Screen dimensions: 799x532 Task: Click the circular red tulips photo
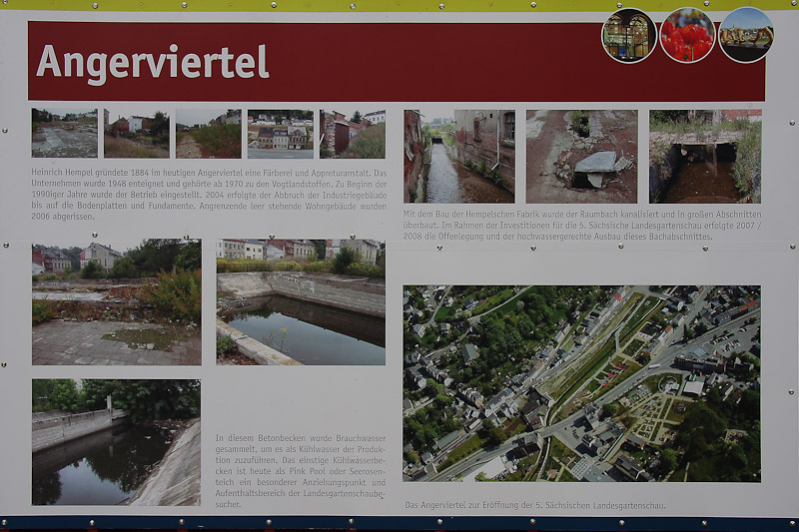point(687,36)
